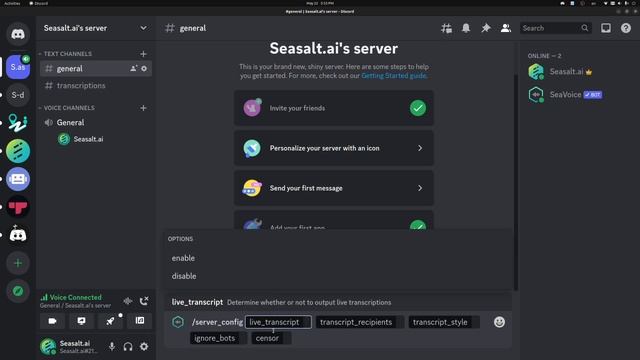This screenshot has height=360, width=640.
Task: Toggle the Member List icon
Action: (506, 28)
